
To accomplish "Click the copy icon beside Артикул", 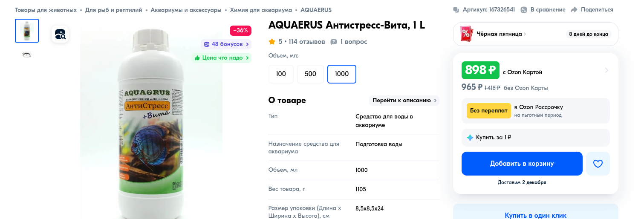I will pos(456,10).
